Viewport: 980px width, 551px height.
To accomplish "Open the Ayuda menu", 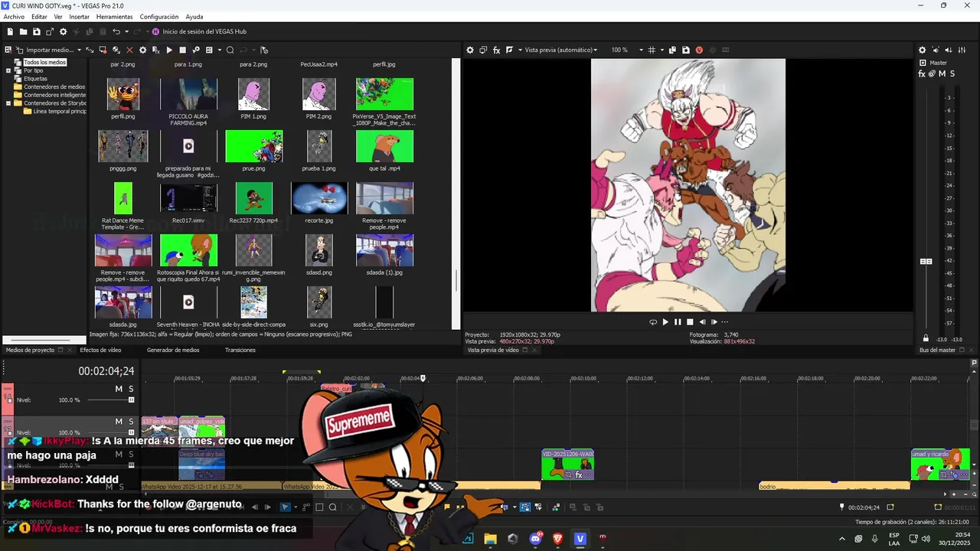I will pyautogui.click(x=194, y=16).
